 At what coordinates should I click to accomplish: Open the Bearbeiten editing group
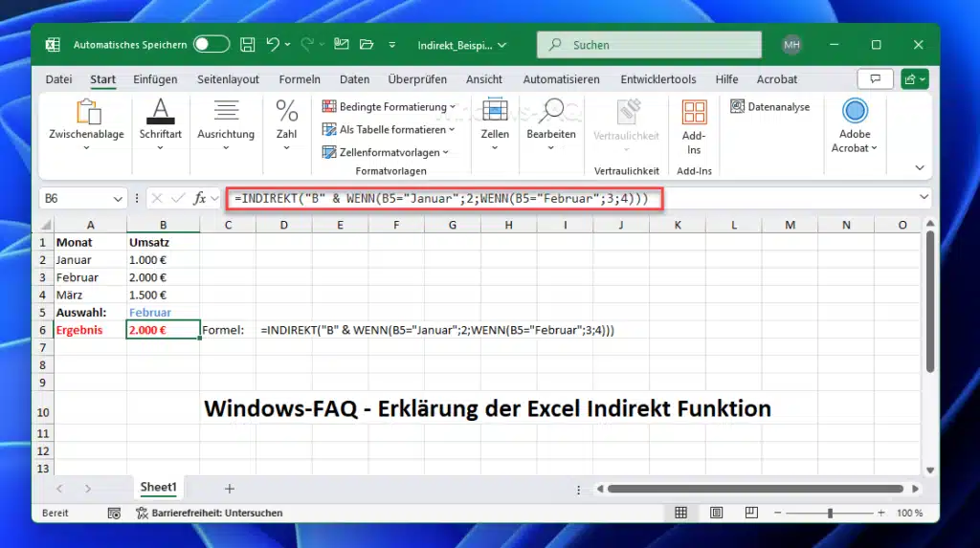coord(550,125)
